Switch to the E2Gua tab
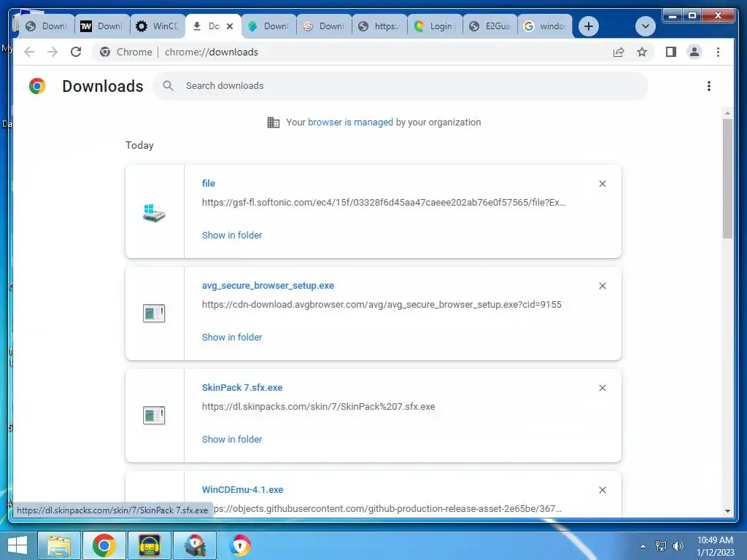 (489, 26)
